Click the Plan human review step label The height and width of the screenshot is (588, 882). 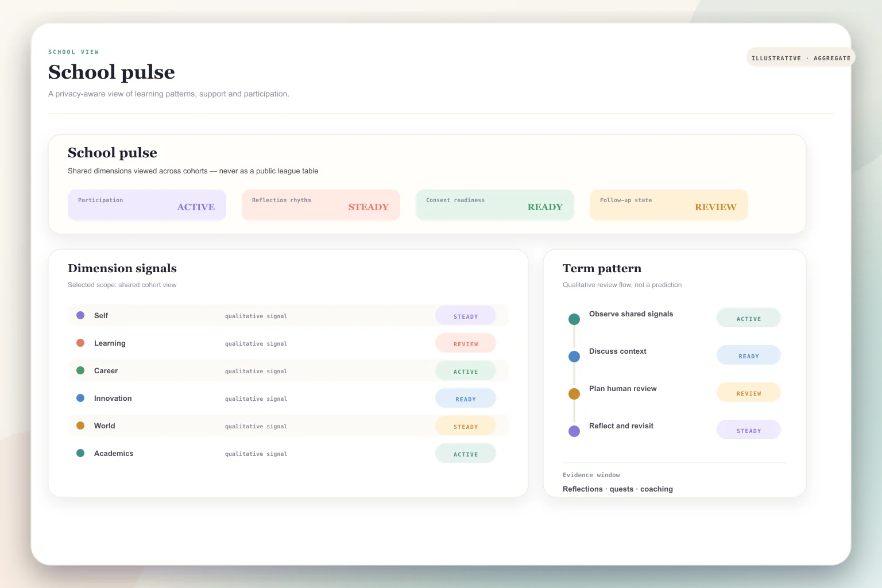[x=623, y=388]
